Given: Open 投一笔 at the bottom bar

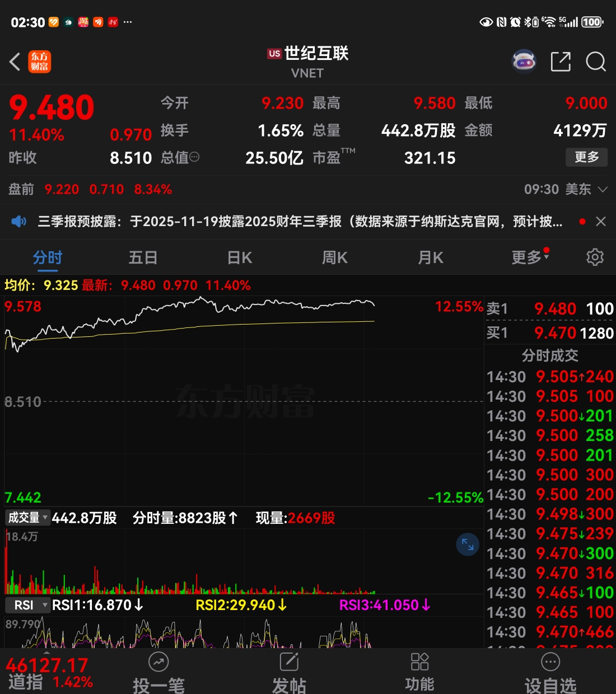Looking at the screenshot, I should (x=158, y=672).
